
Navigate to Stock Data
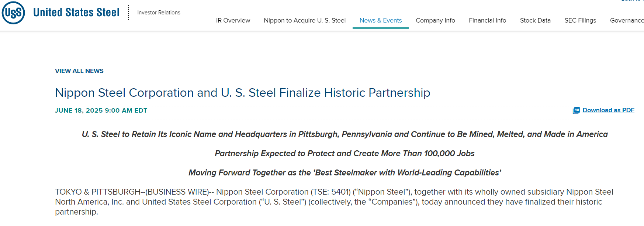tap(535, 21)
